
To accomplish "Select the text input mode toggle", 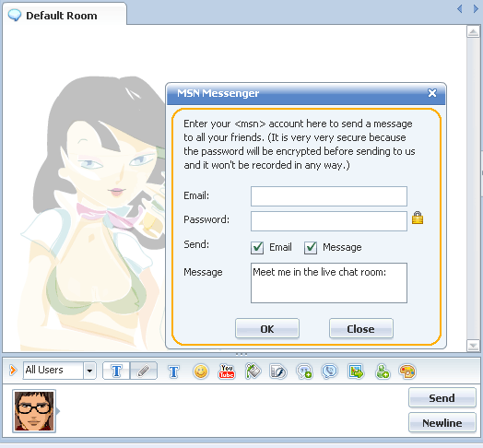I will click(116, 371).
